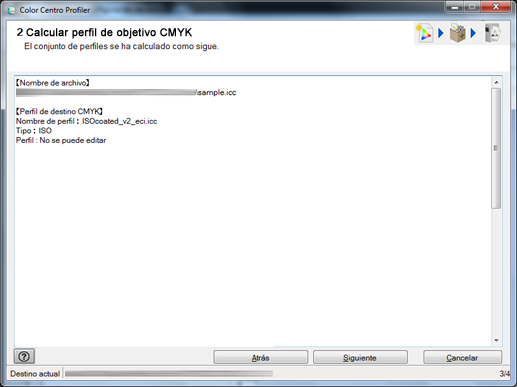
Task: Click the Color Centro Profiler app icon
Action: 11,10
